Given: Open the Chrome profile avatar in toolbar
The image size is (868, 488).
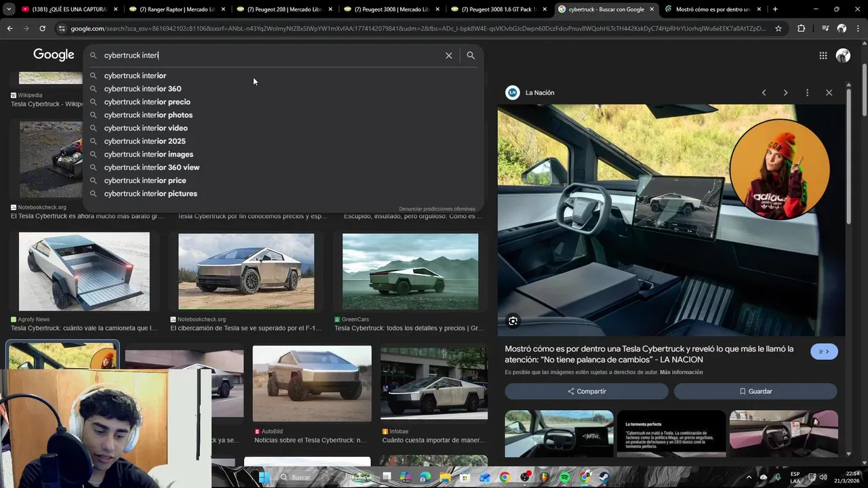Looking at the screenshot, I should pos(842,28).
